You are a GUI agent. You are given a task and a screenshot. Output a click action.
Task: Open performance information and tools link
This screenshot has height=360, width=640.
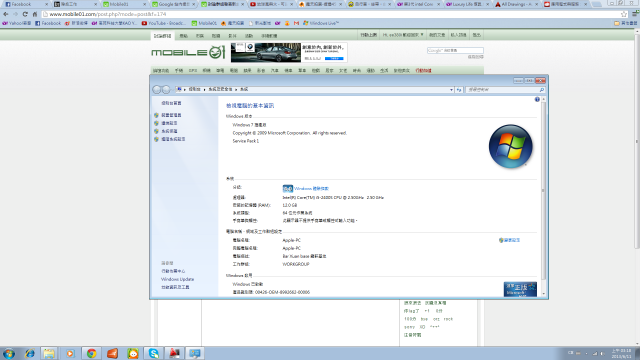tap(175, 287)
